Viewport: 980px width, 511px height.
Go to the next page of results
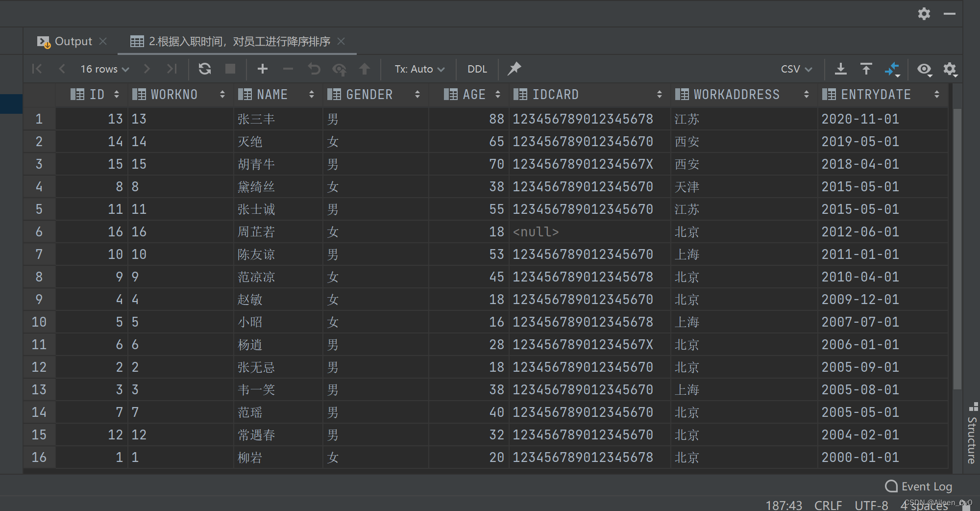[x=147, y=69]
